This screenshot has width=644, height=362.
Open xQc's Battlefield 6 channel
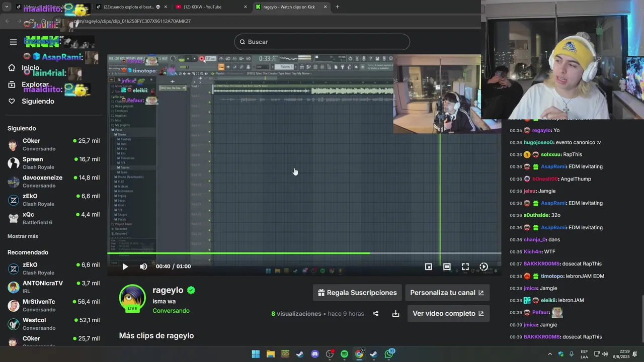tap(53, 218)
